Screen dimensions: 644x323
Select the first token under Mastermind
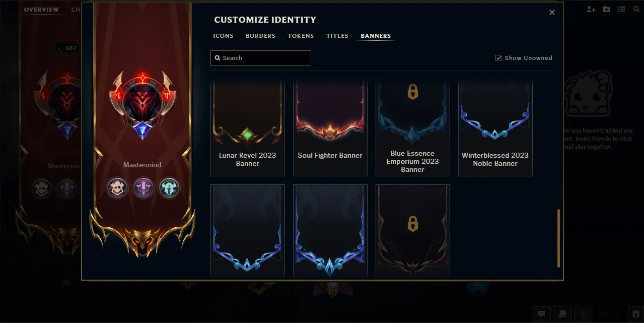click(x=117, y=188)
